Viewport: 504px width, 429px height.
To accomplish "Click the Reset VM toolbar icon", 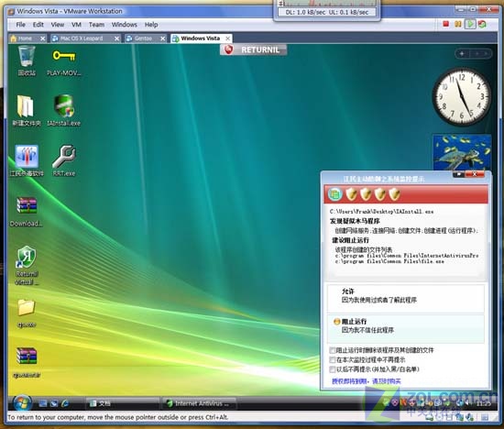I will (x=482, y=24).
